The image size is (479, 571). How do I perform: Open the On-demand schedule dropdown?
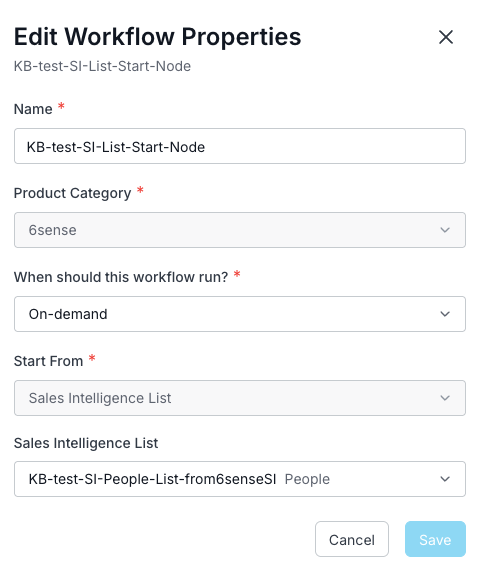point(240,314)
